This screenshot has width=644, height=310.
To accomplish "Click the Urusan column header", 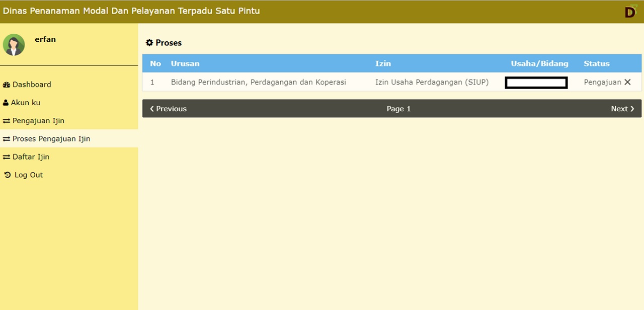I will click(x=185, y=63).
